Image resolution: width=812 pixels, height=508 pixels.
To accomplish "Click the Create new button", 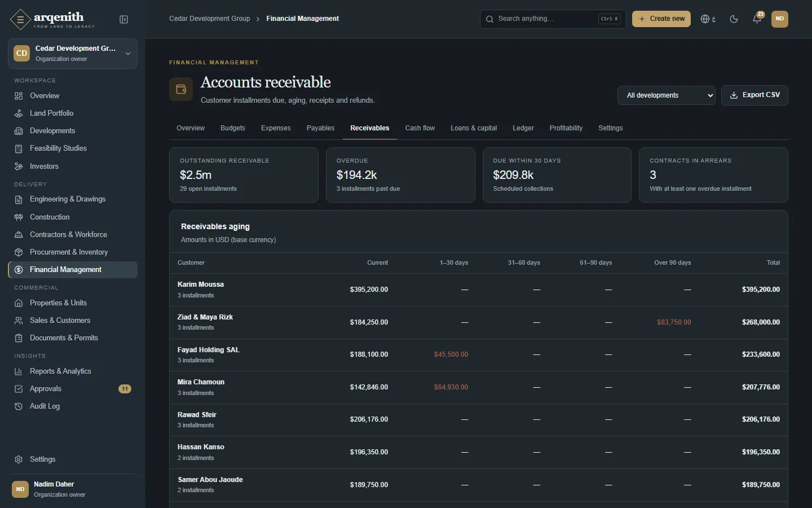I will pos(661,19).
